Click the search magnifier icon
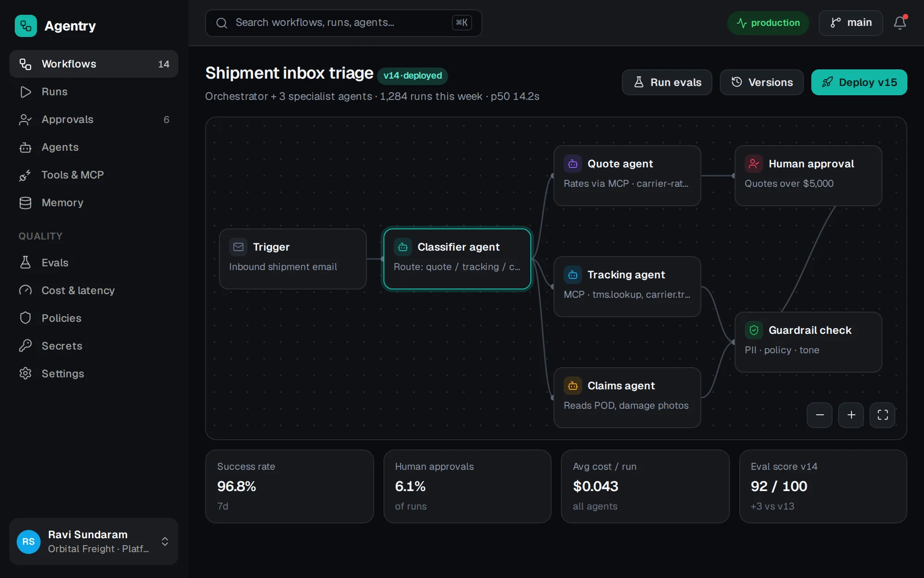Image resolution: width=924 pixels, height=578 pixels. [x=222, y=23]
